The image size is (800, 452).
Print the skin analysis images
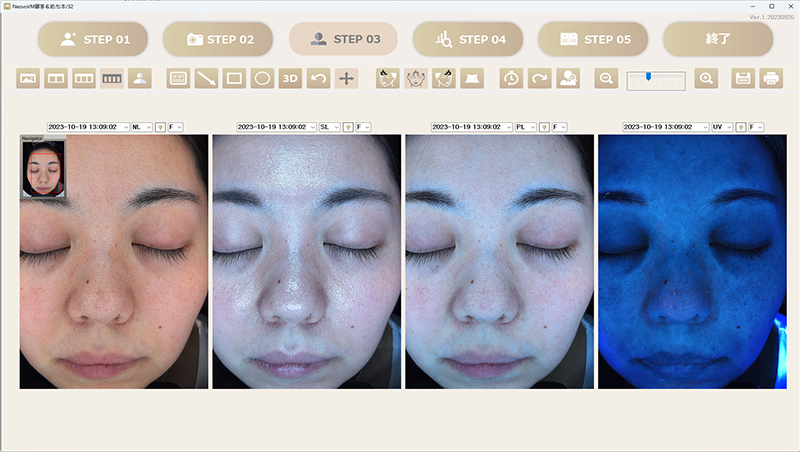tap(771, 78)
